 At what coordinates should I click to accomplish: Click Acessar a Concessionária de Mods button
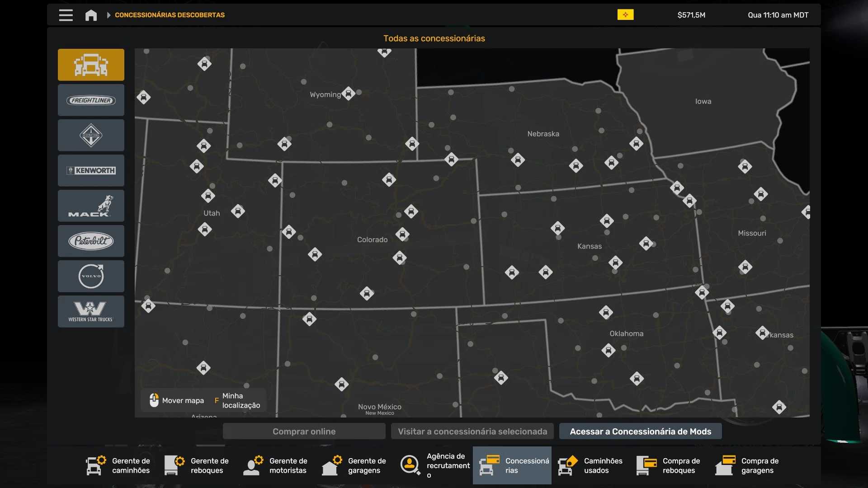(640, 432)
